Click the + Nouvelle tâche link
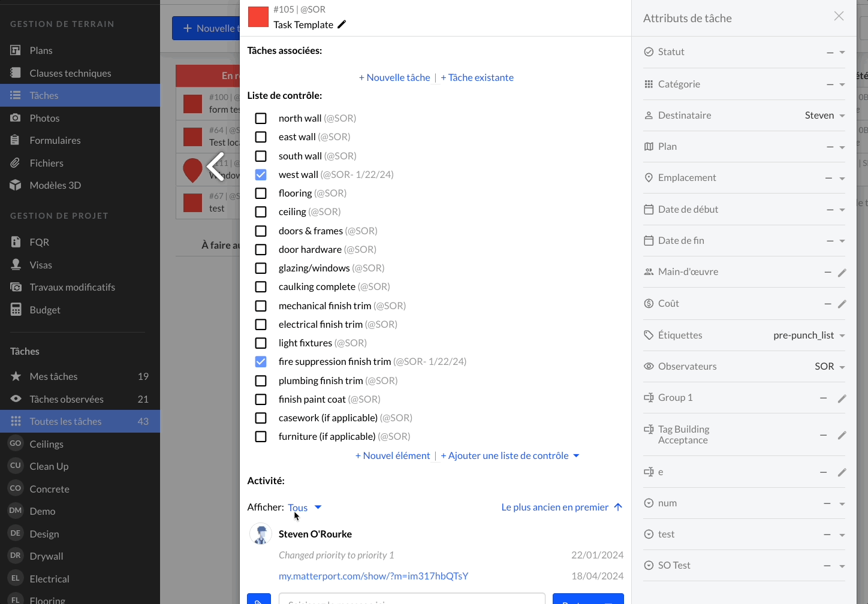 point(394,77)
